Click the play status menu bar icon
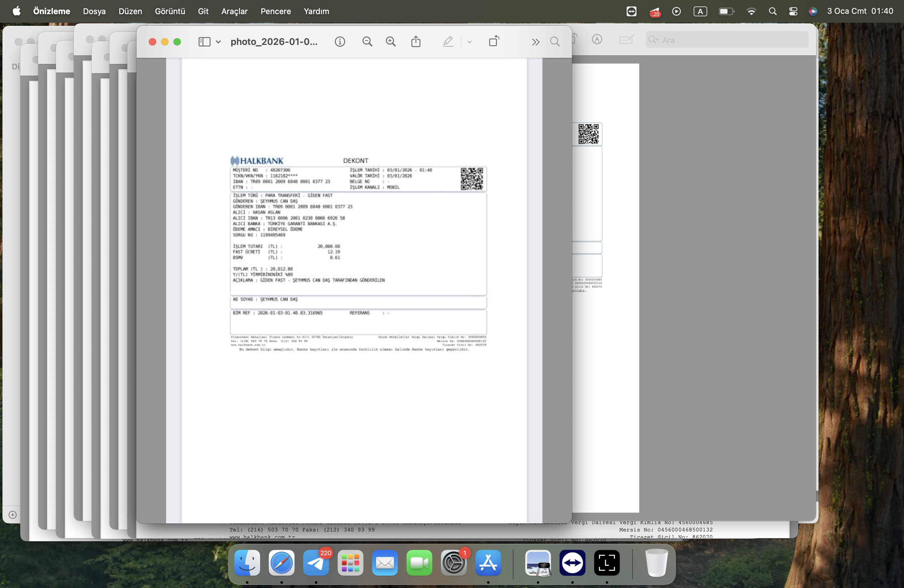The width and height of the screenshot is (904, 588). pyautogui.click(x=676, y=11)
